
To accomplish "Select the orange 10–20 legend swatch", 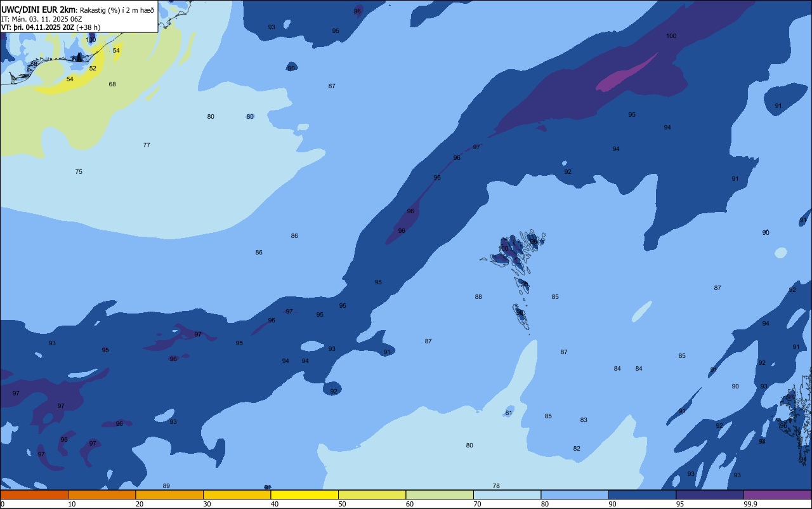I will pos(101,494).
